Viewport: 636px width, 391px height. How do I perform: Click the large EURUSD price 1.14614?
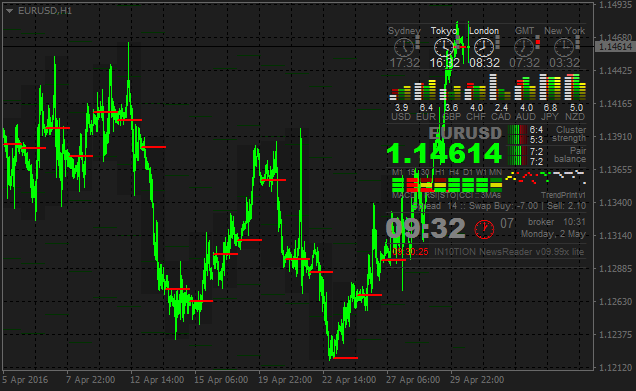click(444, 153)
